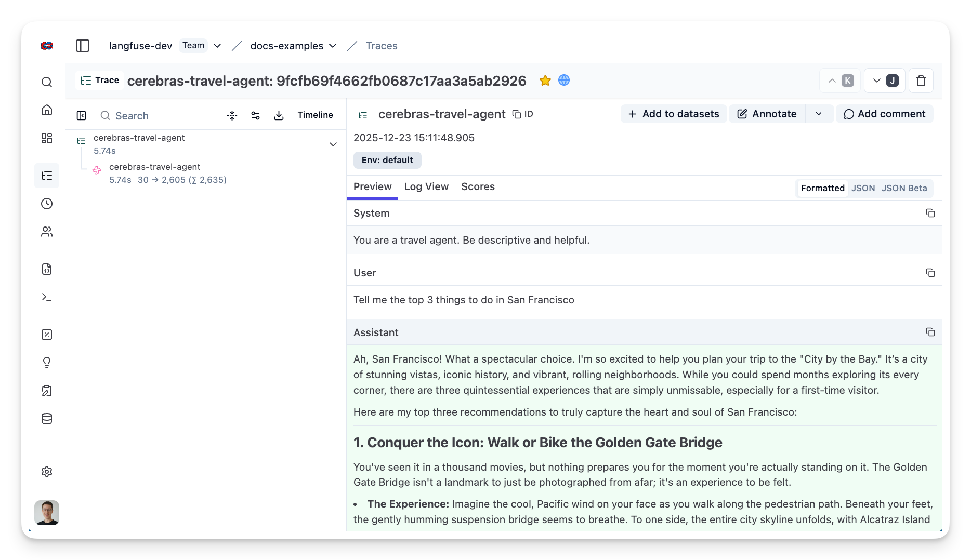Copy the System message content
This screenshot has width=971, height=560.
[930, 213]
